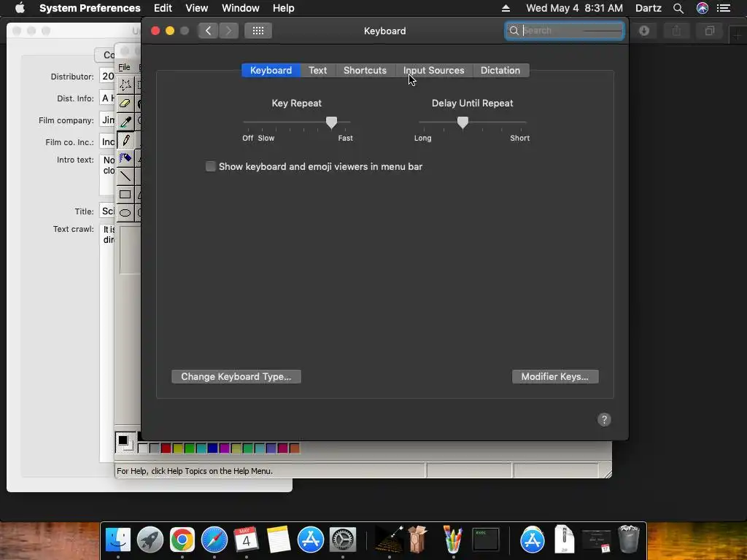Image resolution: width=747 pixels, height=560 pixels.
Task: Switch to the Text tab
Action: click(318, 71)
